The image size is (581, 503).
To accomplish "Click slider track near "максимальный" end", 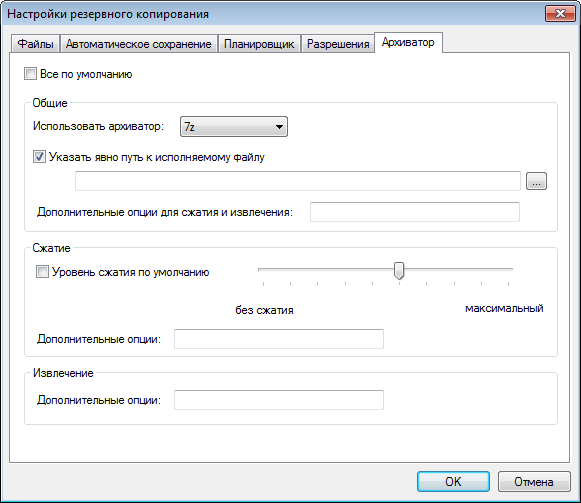I will 504,269.
